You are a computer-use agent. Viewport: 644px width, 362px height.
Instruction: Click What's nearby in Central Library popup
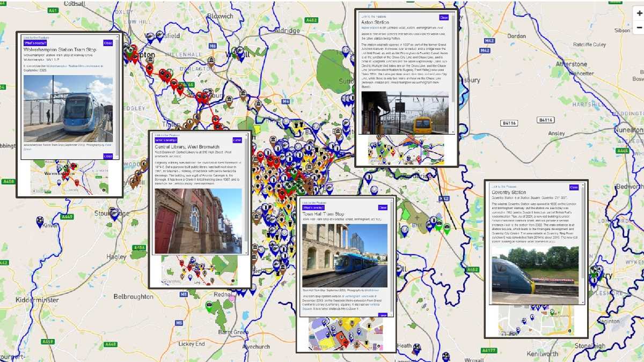[x=165, y=140]
